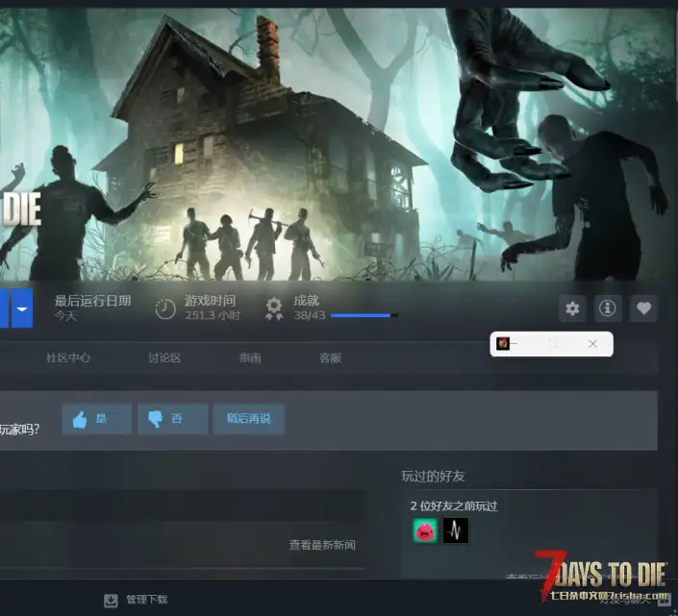Click the black waveform friend avatar

456,530
